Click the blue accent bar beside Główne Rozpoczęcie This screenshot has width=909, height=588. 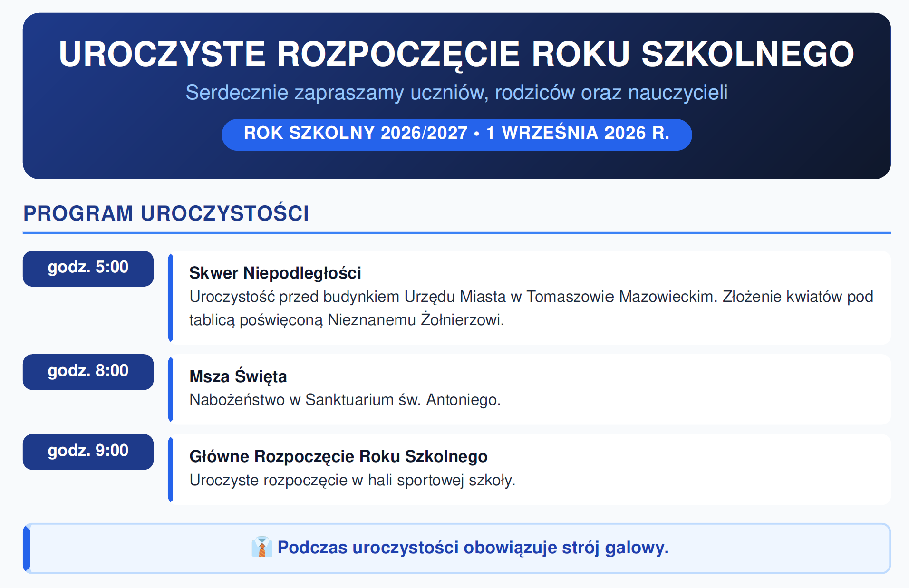click(170, 470)
